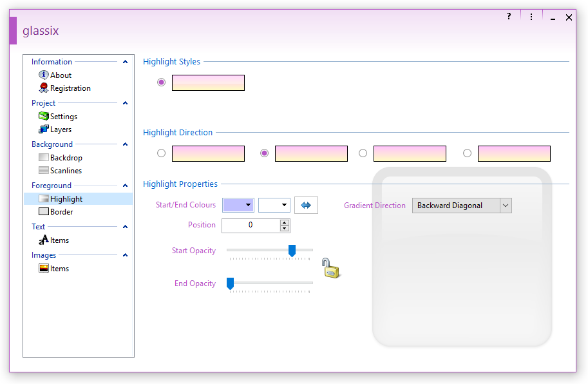
Task: Open the start colour picker dropdown
Action: [248, 206]
